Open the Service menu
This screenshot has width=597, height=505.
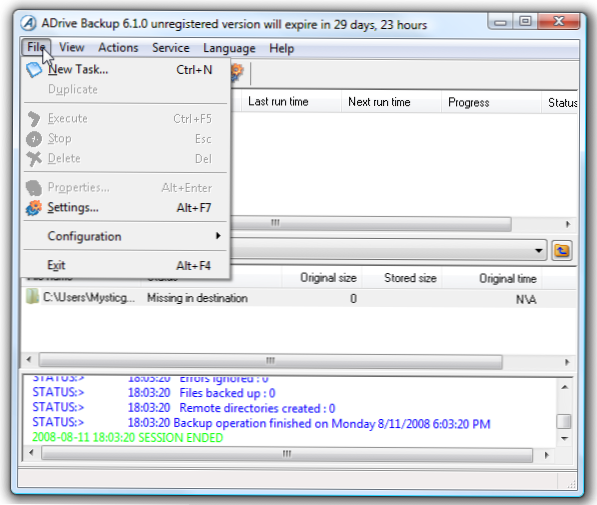171,48
